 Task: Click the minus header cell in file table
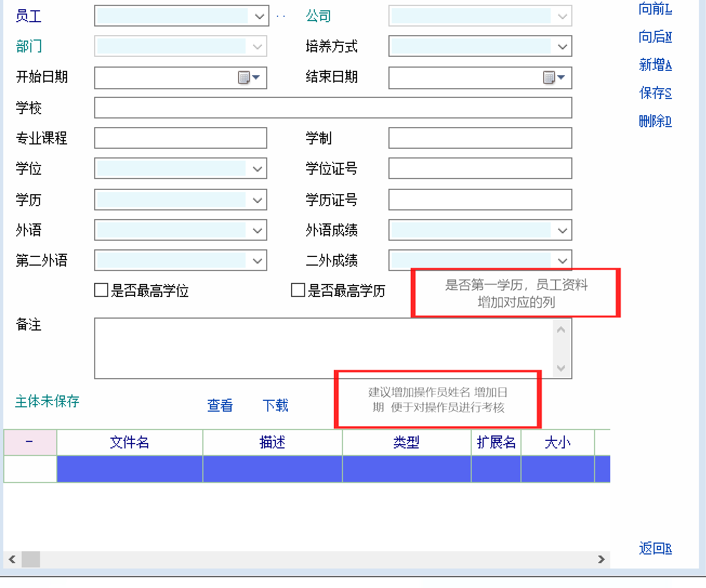tap(30, 442)
